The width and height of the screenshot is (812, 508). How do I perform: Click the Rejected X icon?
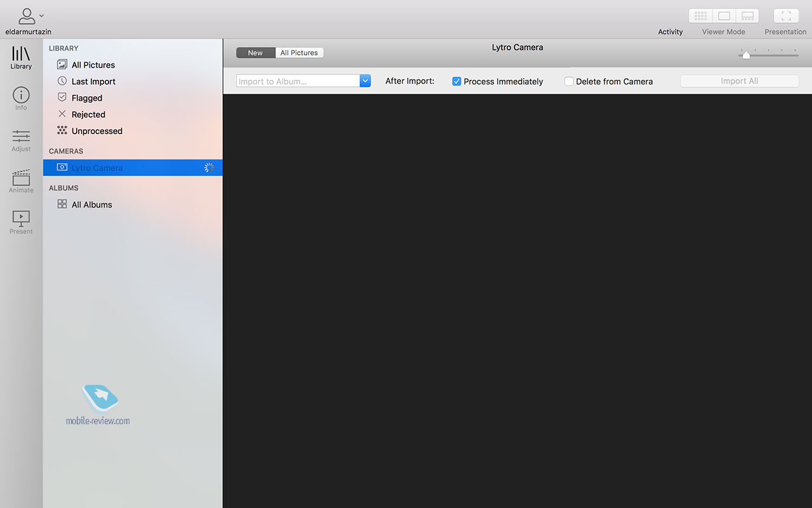point(62,114)
